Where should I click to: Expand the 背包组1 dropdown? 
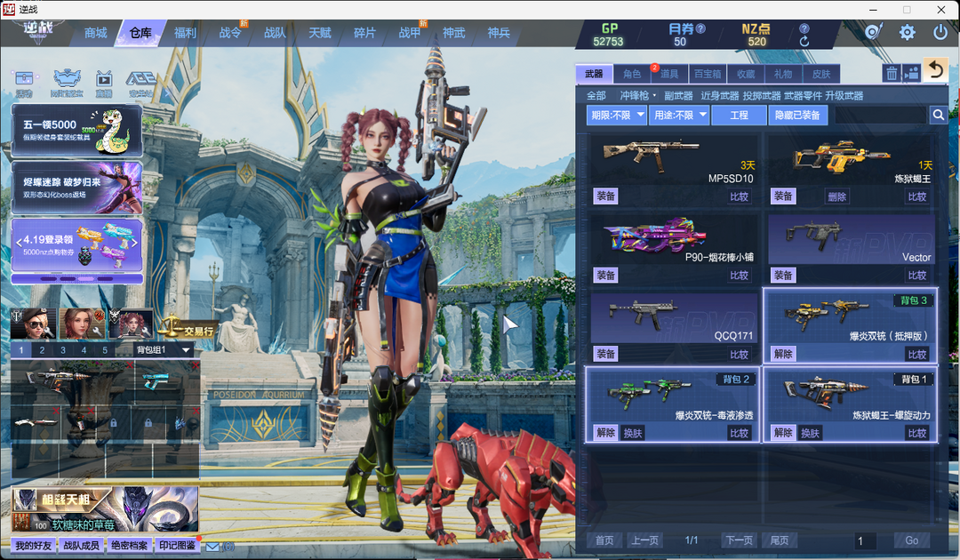point(163,350)
